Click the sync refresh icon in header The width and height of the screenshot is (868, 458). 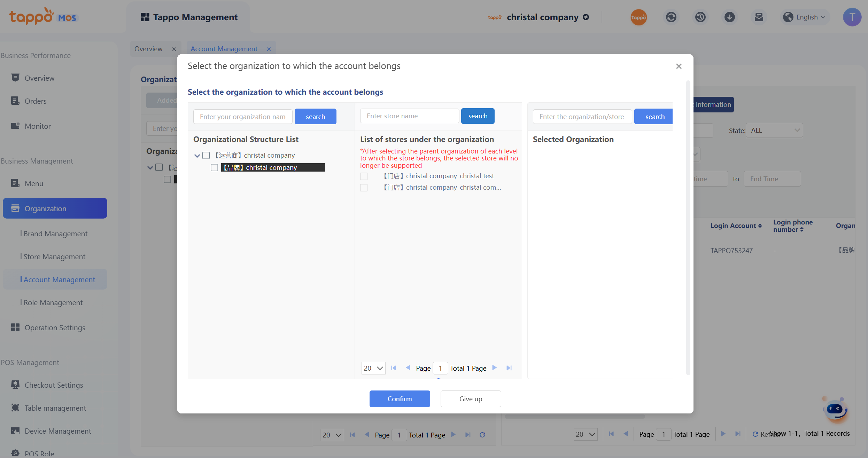[671, 17]
